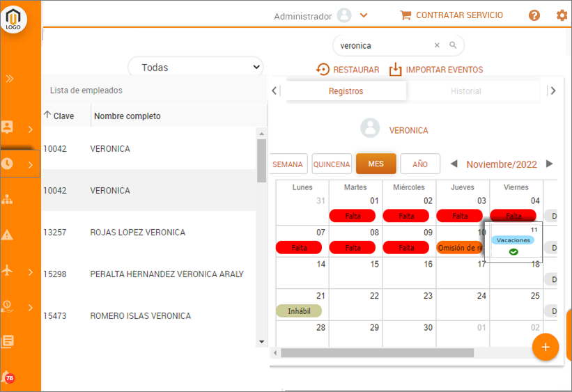Click the RESTAURAR button

pyautogui.click(x=348, y=70)
